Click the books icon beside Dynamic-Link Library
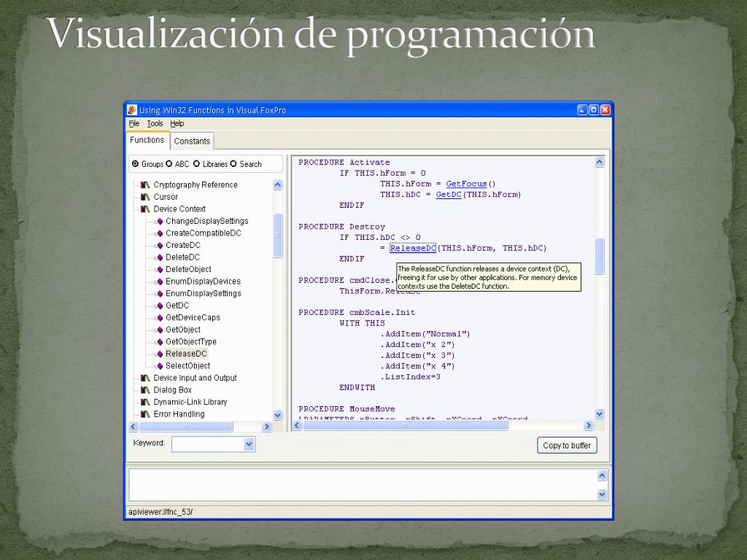Viewport: 747px width, 560px height. coord(145,402)
